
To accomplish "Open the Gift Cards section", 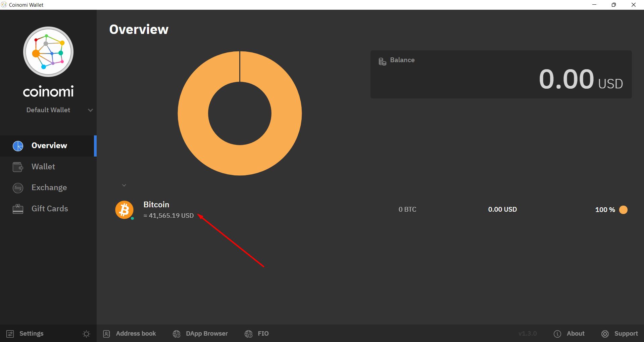I will click(50, 209).
